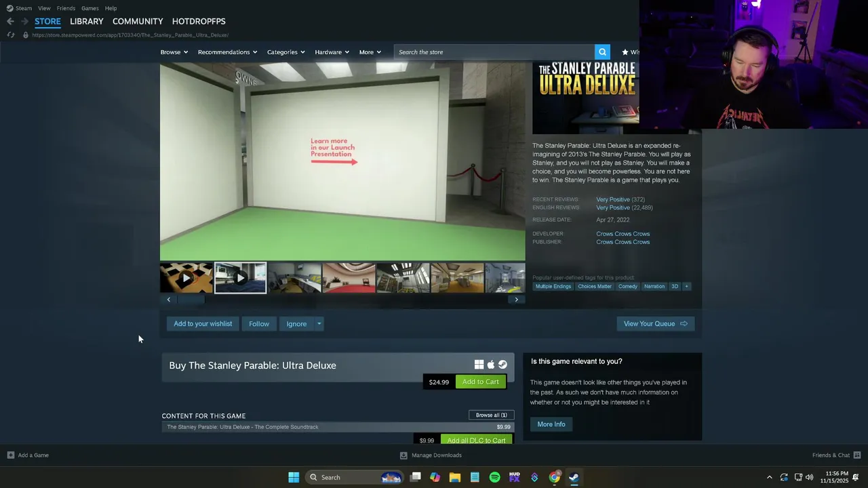868x488 pixels.
Task: Expand the Categories dropdown menu
Action: click(285, 52)
